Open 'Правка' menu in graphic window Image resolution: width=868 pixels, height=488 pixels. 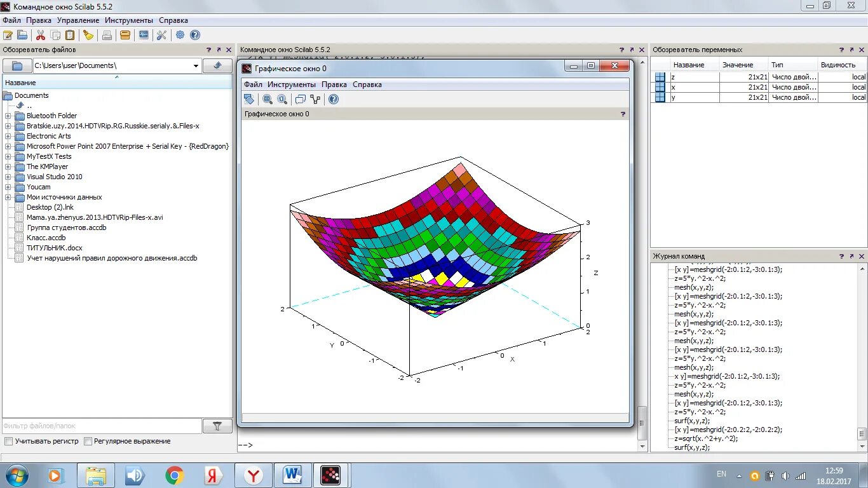(x=334, y=85)
